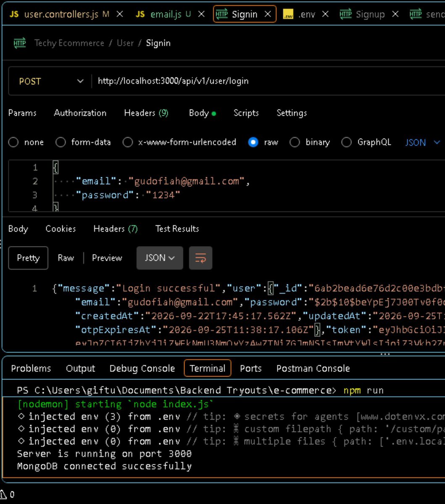Open the request Settings tab
445x504 pixels.
(292, 113)
